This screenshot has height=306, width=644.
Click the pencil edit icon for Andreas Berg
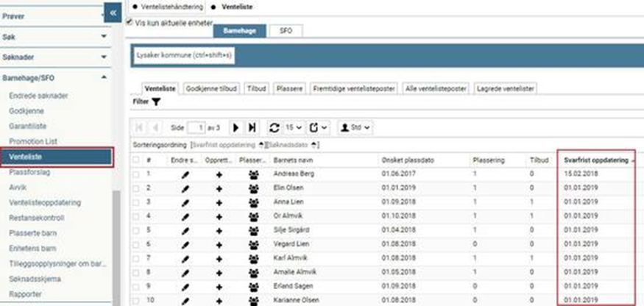coord(185,175)
